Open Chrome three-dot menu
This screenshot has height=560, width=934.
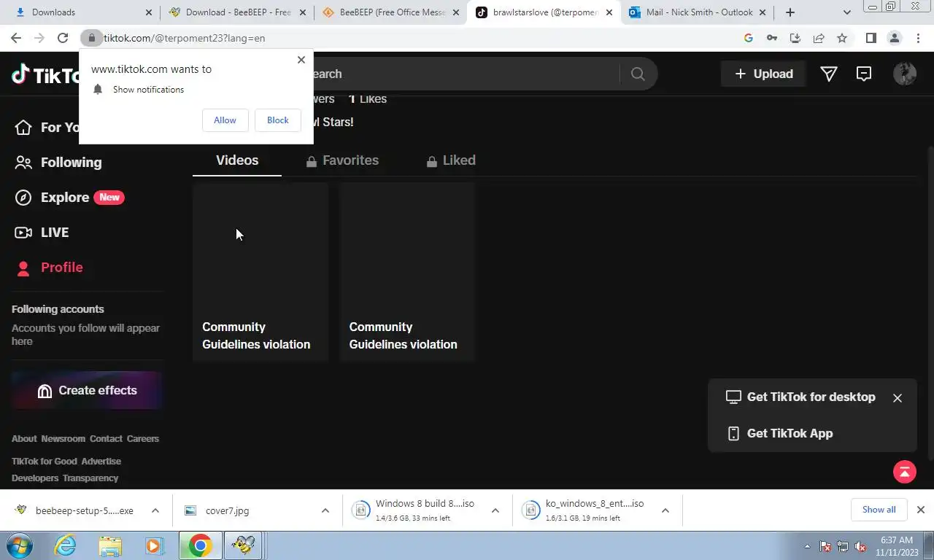[918, 38]
